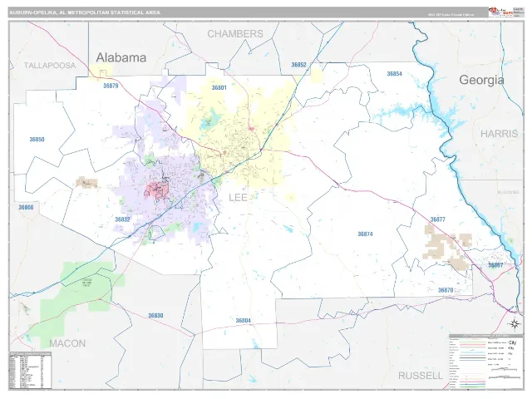Select the Georgia state label

coord(481,80)
